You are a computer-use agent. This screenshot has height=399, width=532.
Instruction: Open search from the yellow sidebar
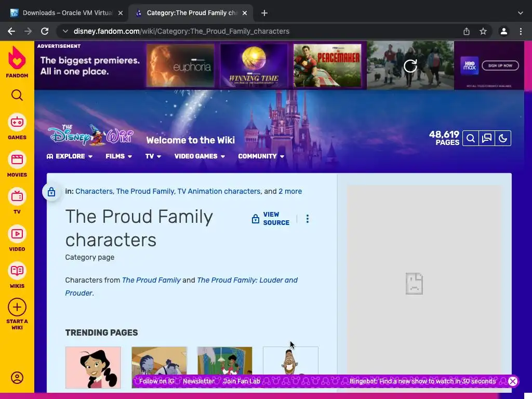pos(17,96)
